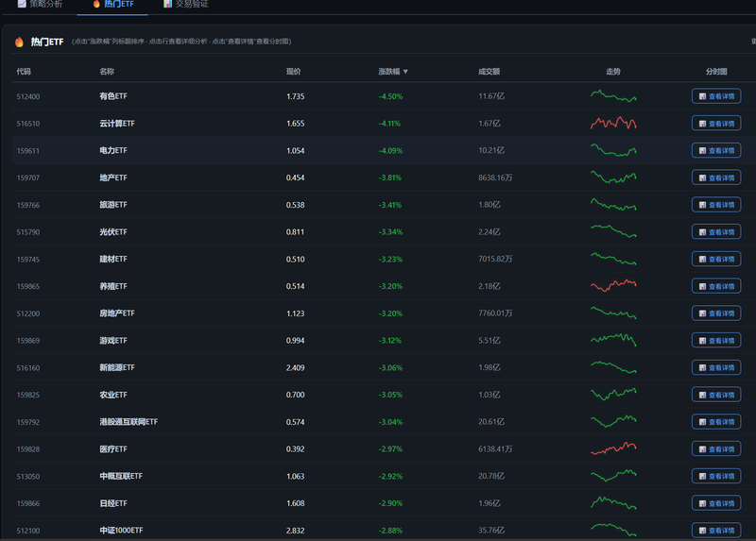The image size is (756, 541).
Task: Open 查看详情 for 电力ETF
Action: [x=716, y=150]
